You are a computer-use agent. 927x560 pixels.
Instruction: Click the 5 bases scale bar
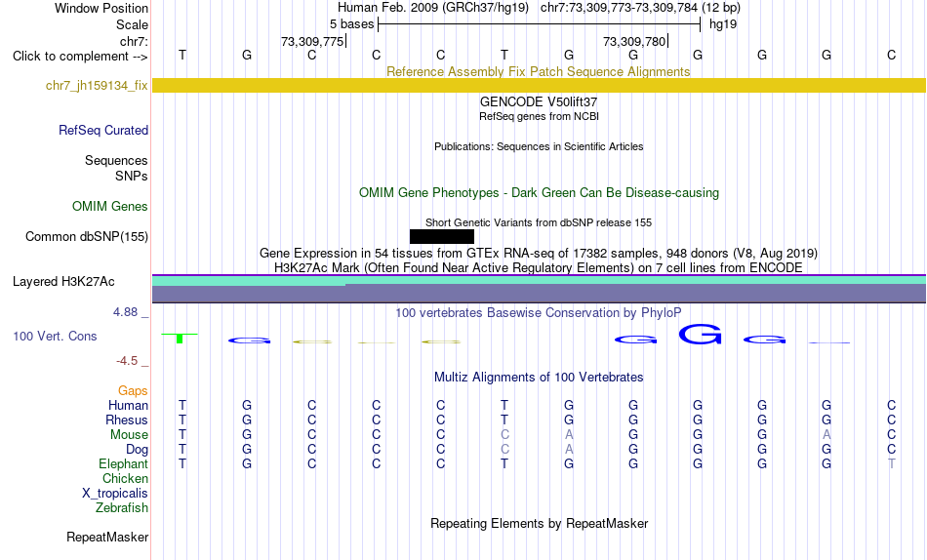539,24
